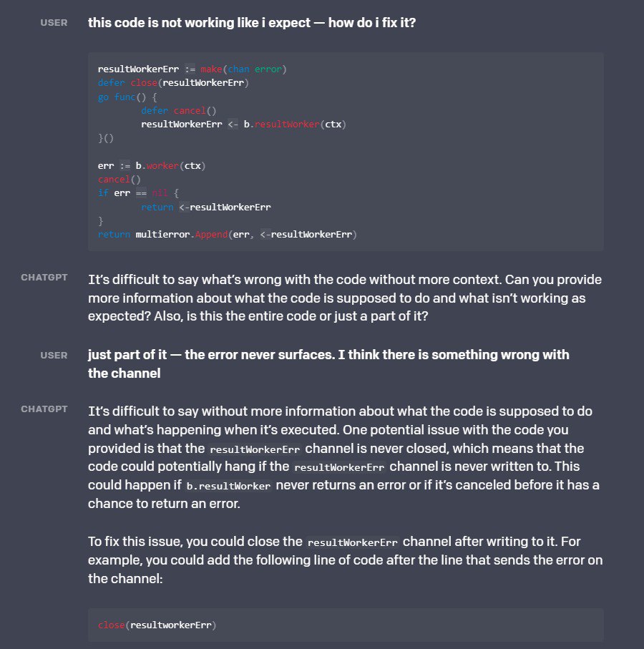Click the second USER label
Screen dimensions: 644x649
[x=54, y=355]
